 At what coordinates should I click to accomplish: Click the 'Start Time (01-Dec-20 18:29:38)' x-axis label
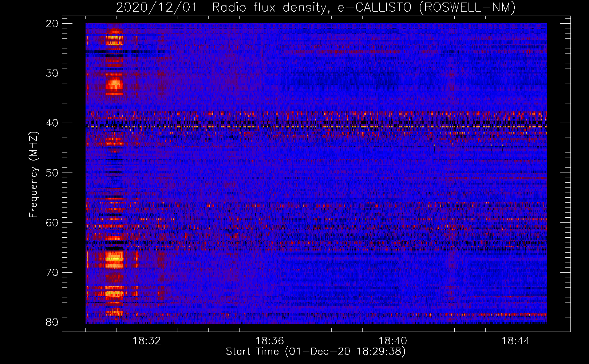[x=316, y=352]
